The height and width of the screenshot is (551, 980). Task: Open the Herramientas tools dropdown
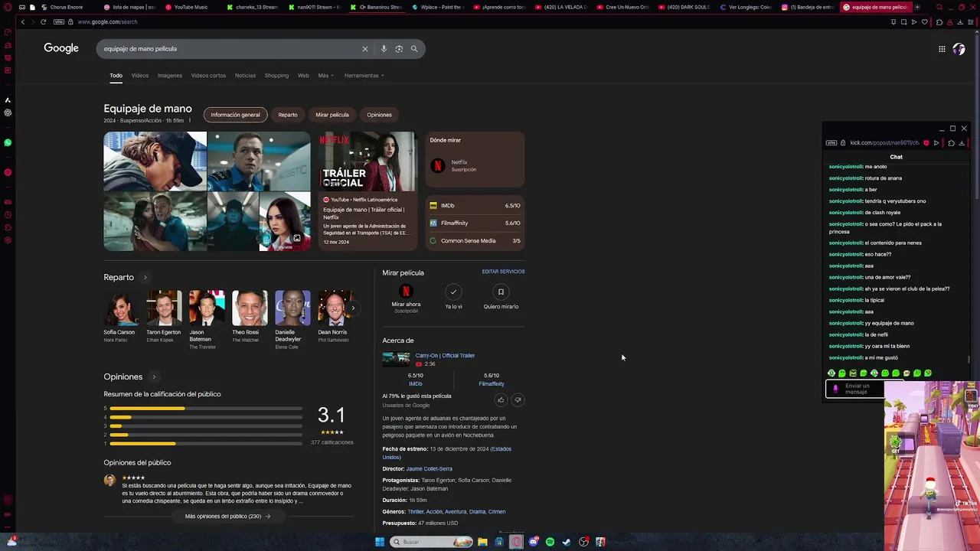pyautogui.click(x=364, y=76)
